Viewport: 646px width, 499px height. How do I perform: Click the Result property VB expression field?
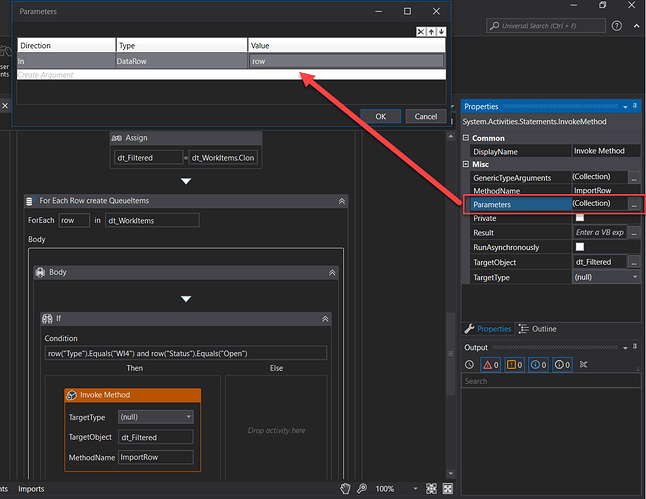point(600,232)
